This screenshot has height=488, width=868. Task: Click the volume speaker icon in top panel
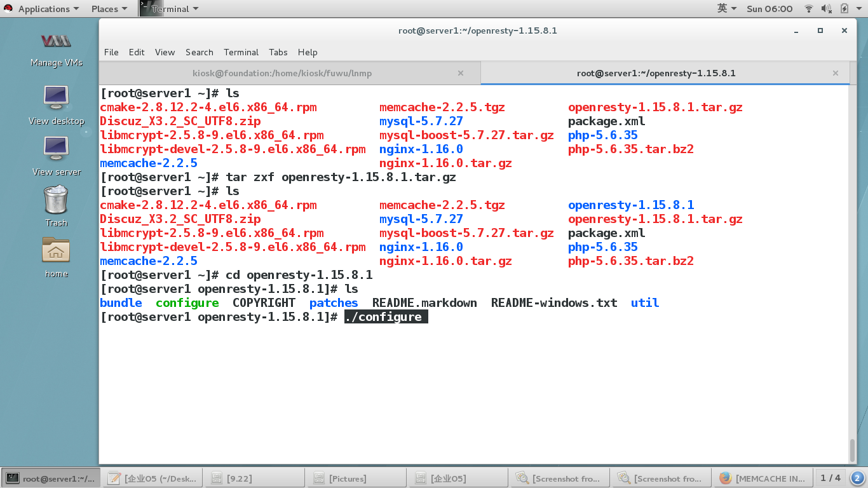tap(826, 9)
